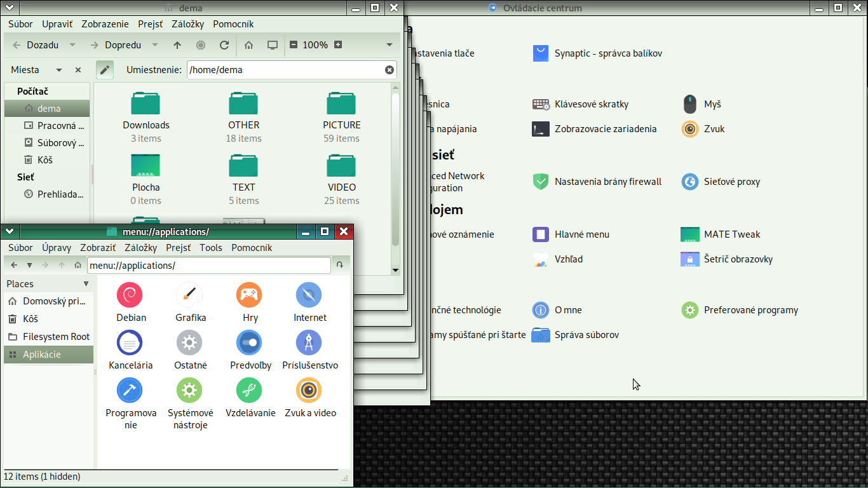Open the Záložky menu in the dema window
Screen dimensions: 868x488
click(x=187, y=24)
